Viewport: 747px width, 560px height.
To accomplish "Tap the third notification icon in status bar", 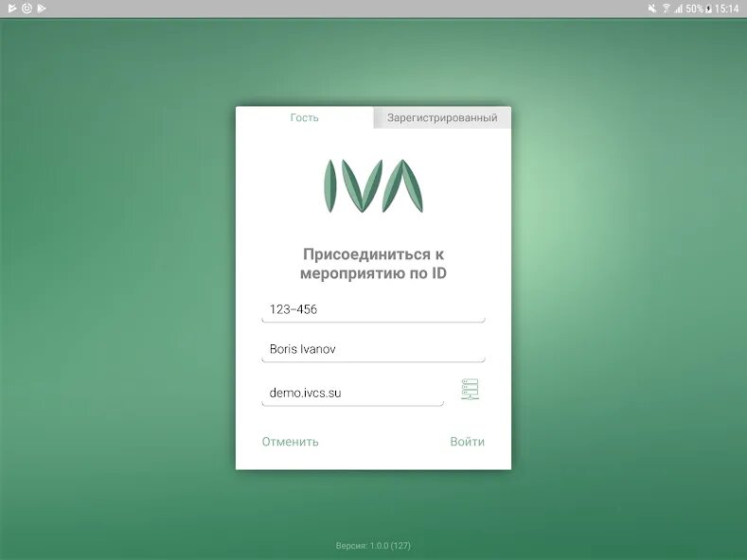I will point(42,9).
